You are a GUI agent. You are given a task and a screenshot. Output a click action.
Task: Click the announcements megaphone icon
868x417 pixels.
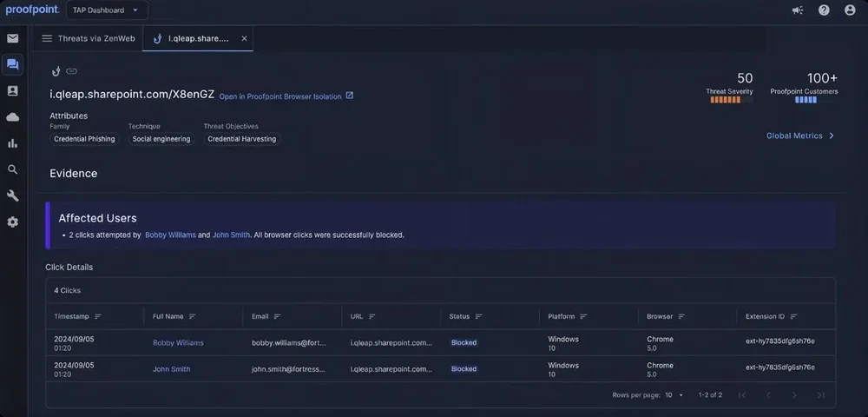tap(798, 10)
